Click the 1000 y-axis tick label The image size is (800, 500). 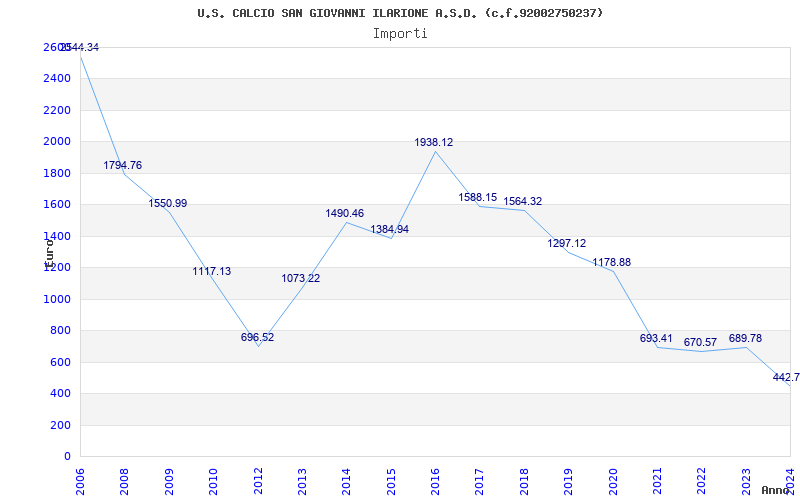tap(57, 299)
